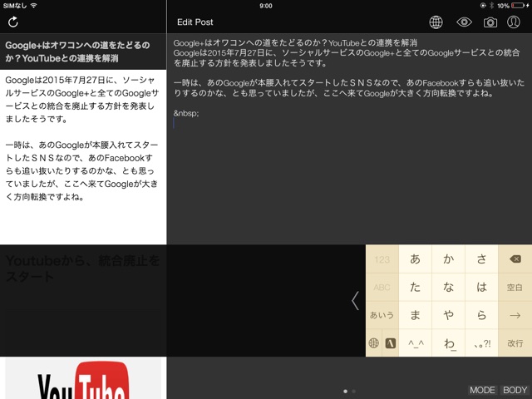Select the first page indicator dot

(x=345, y=392)
